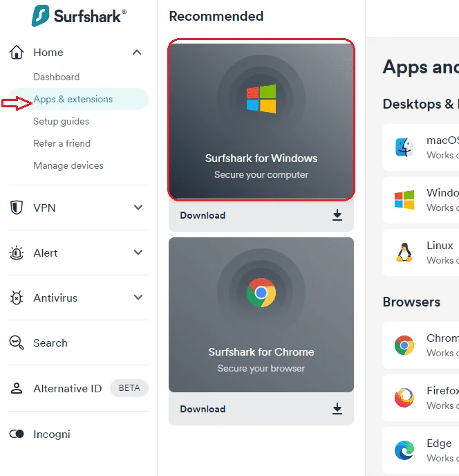This screenshot has width=459, height=476.
Task: Open Manage devices
Action: 68,165
